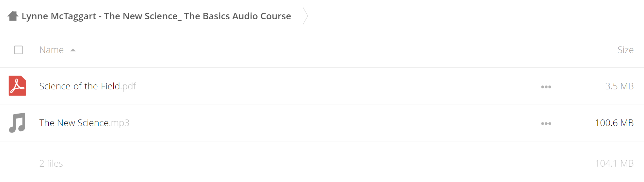Click the 100.6 MB size value
Screen dimensions: 644x182
point(614,123)
